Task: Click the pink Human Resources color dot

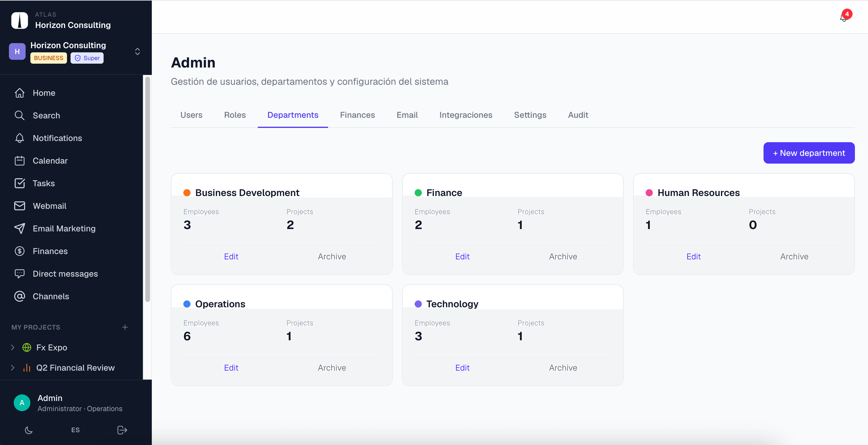Action: pos(649,192)
